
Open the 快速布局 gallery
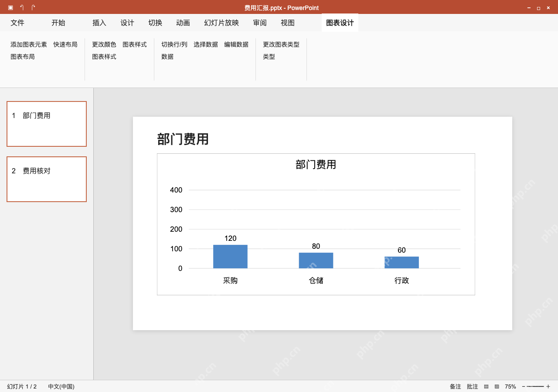[65, 44]
